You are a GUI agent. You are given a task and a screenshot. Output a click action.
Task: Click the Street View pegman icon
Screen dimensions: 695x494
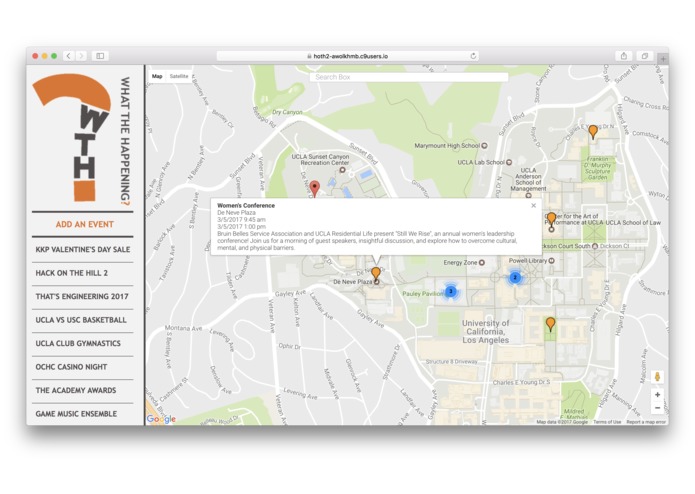pos(657,377)
